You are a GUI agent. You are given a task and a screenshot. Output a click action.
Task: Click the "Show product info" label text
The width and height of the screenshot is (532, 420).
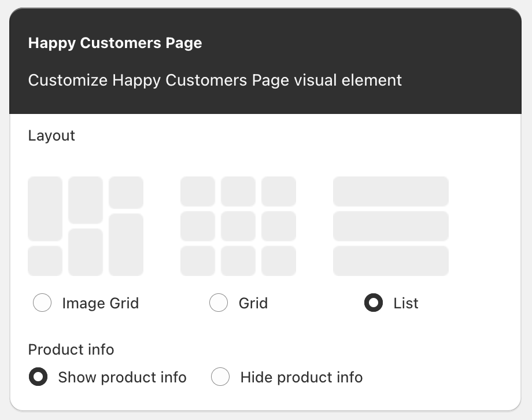[x=122, y=378]
